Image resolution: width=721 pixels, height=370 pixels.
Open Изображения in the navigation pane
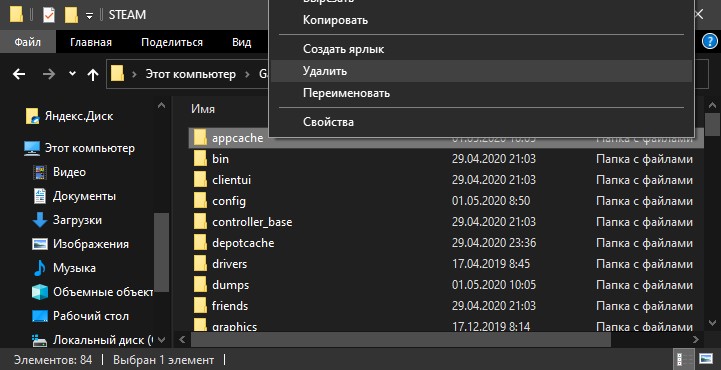click(91, 244)
